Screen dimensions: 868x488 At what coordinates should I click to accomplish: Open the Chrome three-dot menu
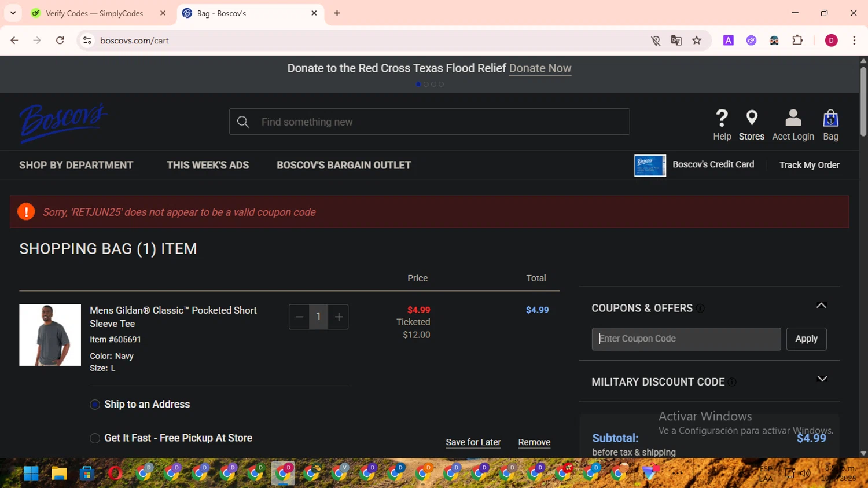(854, 41)
